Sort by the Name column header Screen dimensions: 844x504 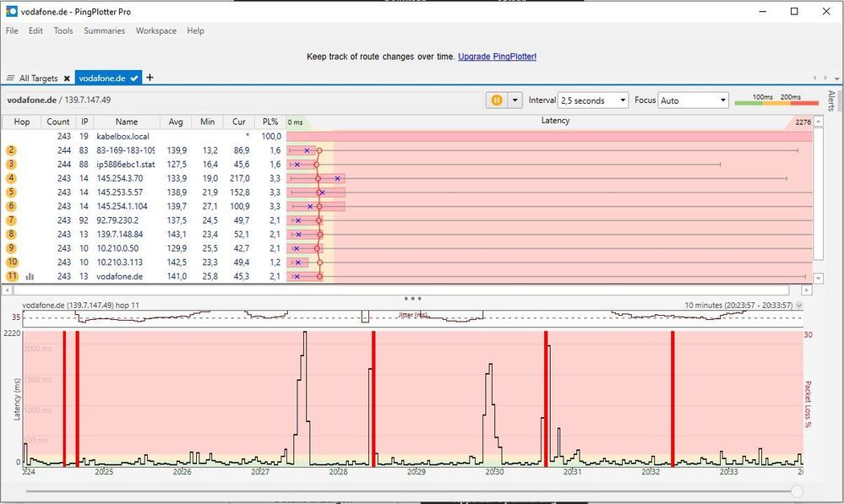coord(127,122)
